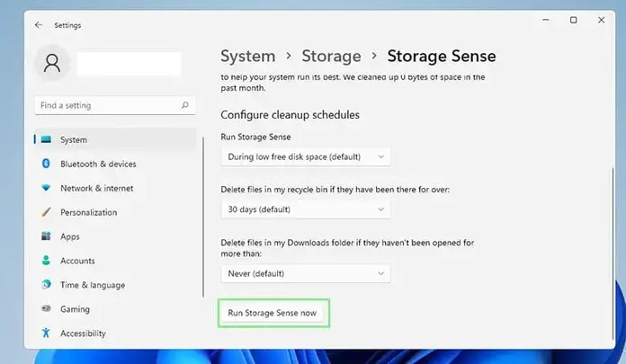Screen dimensions: 626x364
Task: Click the Accessibility figure icon
Action: click(46, 333)
